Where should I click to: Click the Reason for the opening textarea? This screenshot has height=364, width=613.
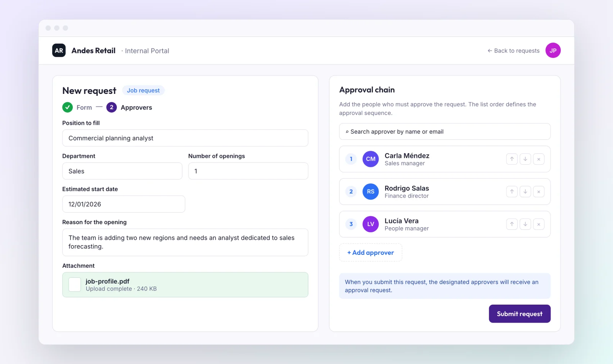point(185,242)
